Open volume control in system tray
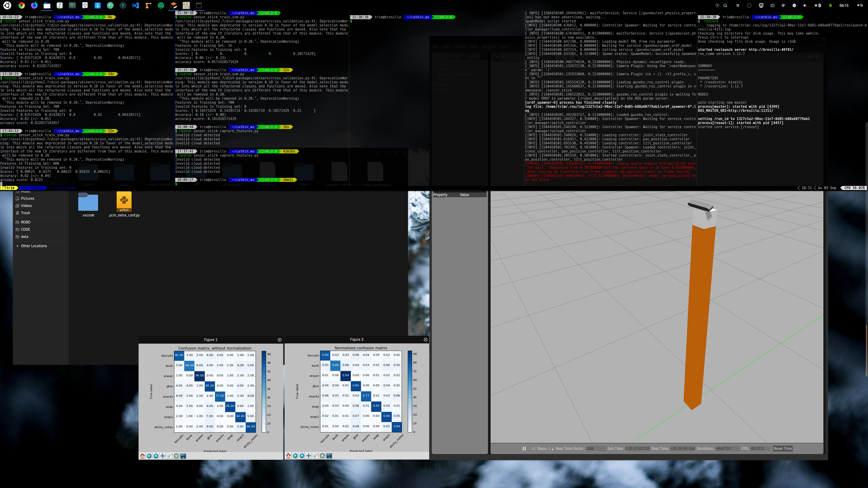This screenshot has width=868, height=488. pos(805,5)
